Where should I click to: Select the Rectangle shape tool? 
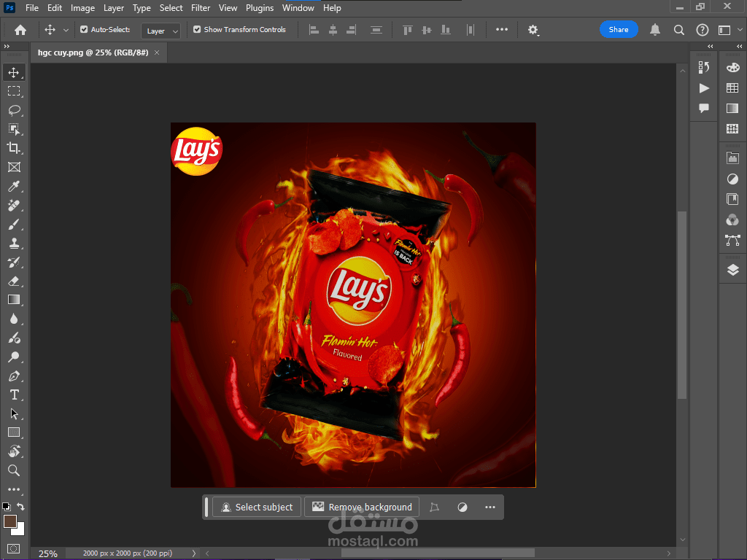click(x=14, y=432)
